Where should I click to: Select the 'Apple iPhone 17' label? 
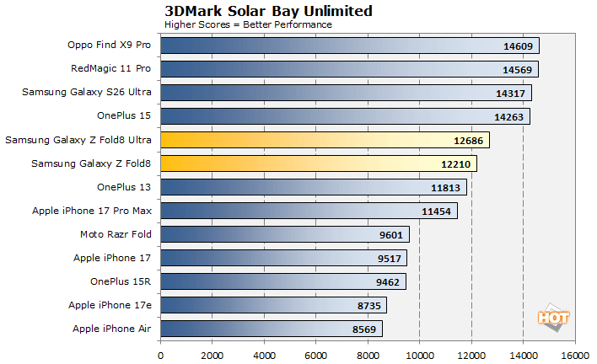pyautogui.click(x=112, y=258)
